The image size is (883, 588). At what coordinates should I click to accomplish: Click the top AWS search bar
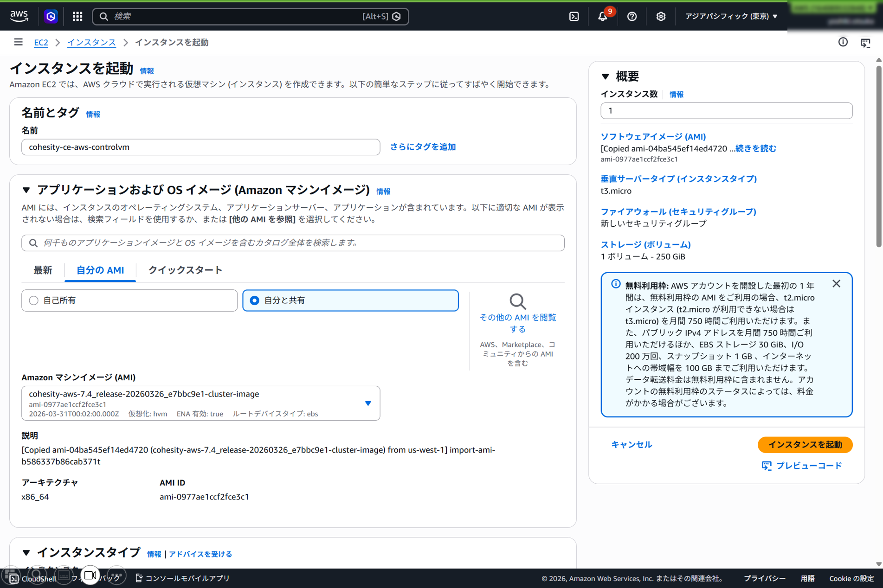point(251,16)
